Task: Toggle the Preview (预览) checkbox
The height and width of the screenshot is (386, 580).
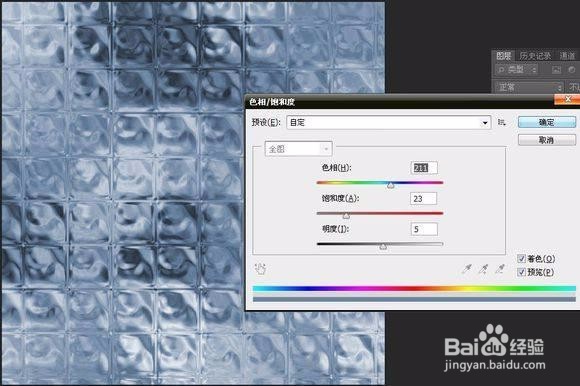Action: pos(522,272)
